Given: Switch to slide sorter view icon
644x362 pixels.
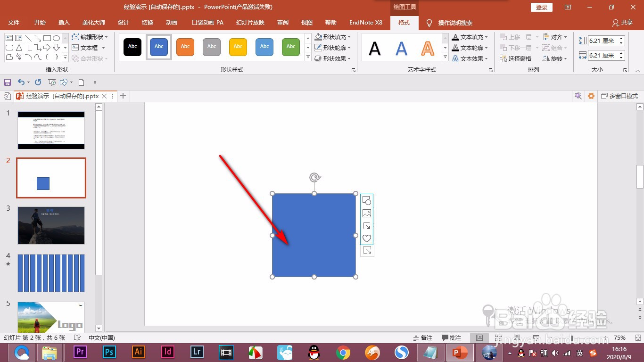Looking at the screenshot, I should point(498,338).
